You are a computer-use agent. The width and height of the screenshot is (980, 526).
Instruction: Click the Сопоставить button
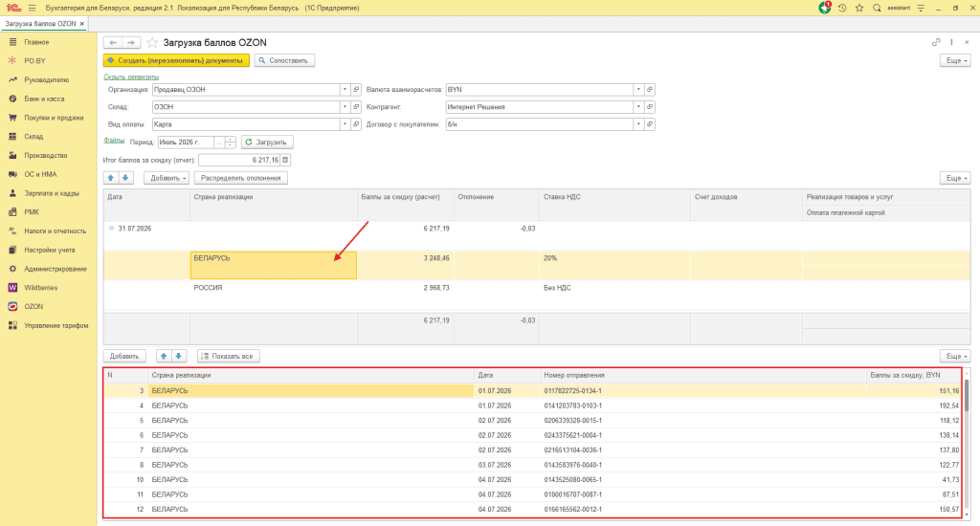[x=284, y=60]
